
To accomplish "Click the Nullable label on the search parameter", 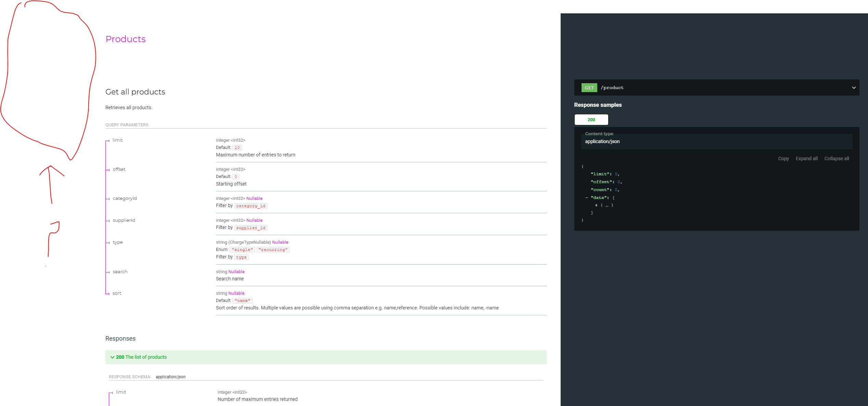I will pyautogui.click(x=236, y=271).
